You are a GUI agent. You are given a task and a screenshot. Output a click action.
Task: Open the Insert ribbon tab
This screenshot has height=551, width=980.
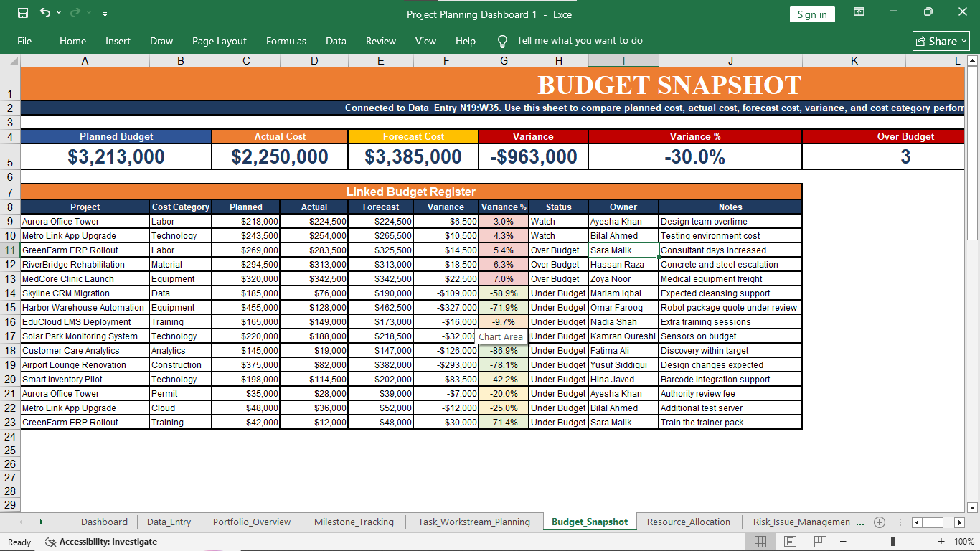(x=118, y=41)
